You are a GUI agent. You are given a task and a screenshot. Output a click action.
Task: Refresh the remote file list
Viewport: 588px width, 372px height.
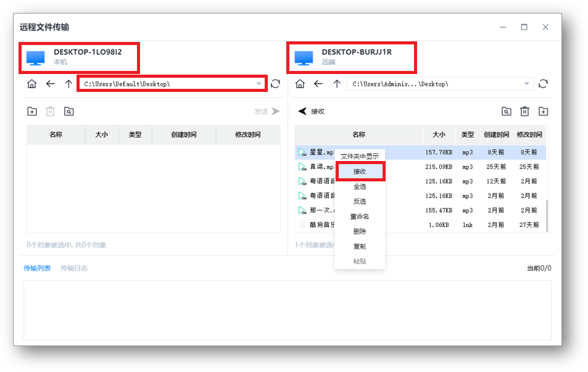(543, 84)
